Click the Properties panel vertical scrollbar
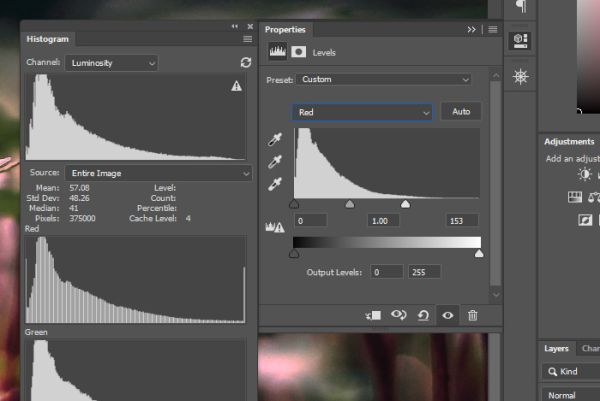600x401 pixels. click(x=496, y=184)
